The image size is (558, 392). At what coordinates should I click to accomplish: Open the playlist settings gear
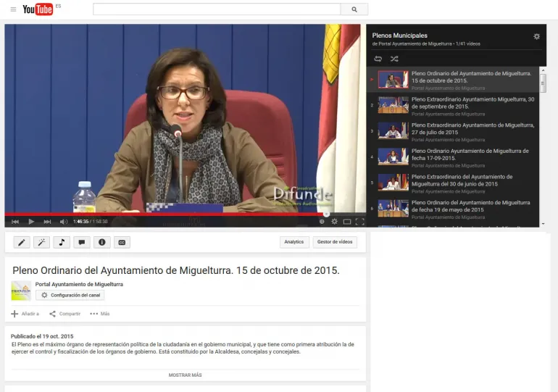(x=536, y=36)
